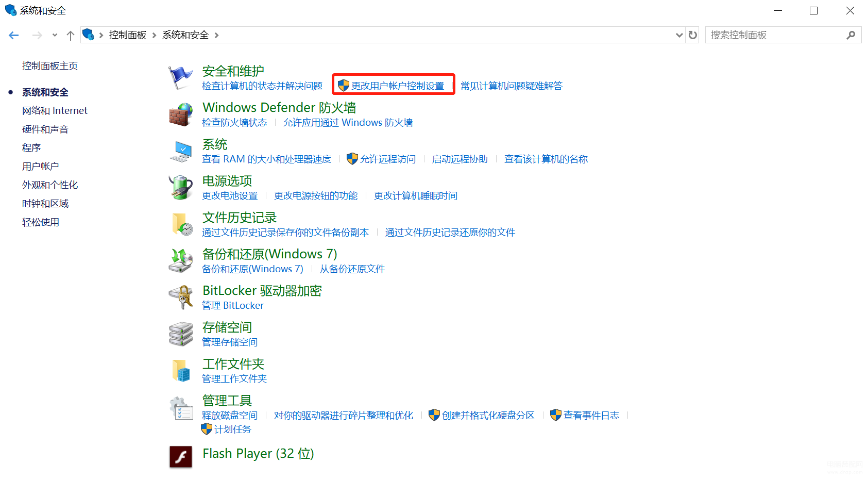Click the 文件历史记录 folder clock icon
This screenshot has height=479, width=868.
[181, 224]
